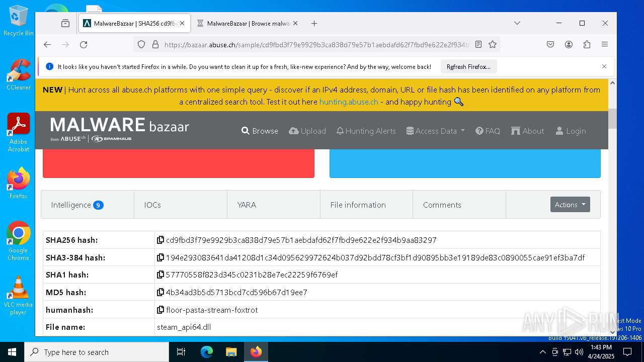Open Task View on taskbar
Viewport: 644px width, 362px height.
pyautogui.click(x=181, y=352)
